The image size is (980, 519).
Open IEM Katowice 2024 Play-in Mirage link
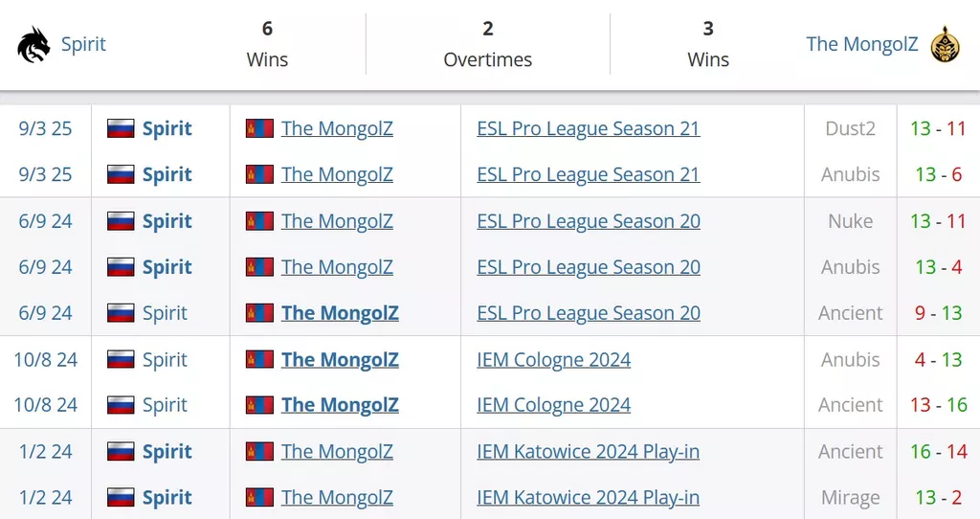click(x=589, y=497)
